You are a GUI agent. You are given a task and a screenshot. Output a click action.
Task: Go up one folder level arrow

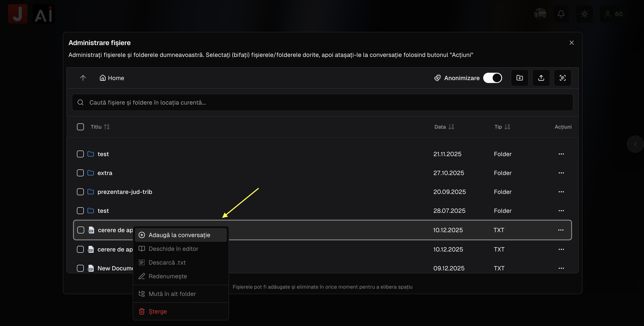[x=83, y=78]
